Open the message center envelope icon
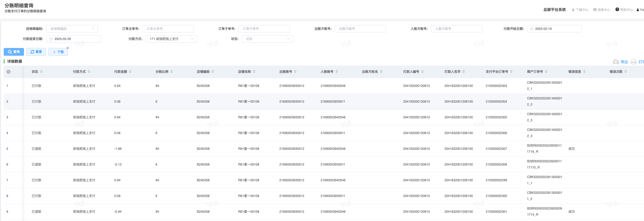 pyautogui.click(x=595, y=10)
